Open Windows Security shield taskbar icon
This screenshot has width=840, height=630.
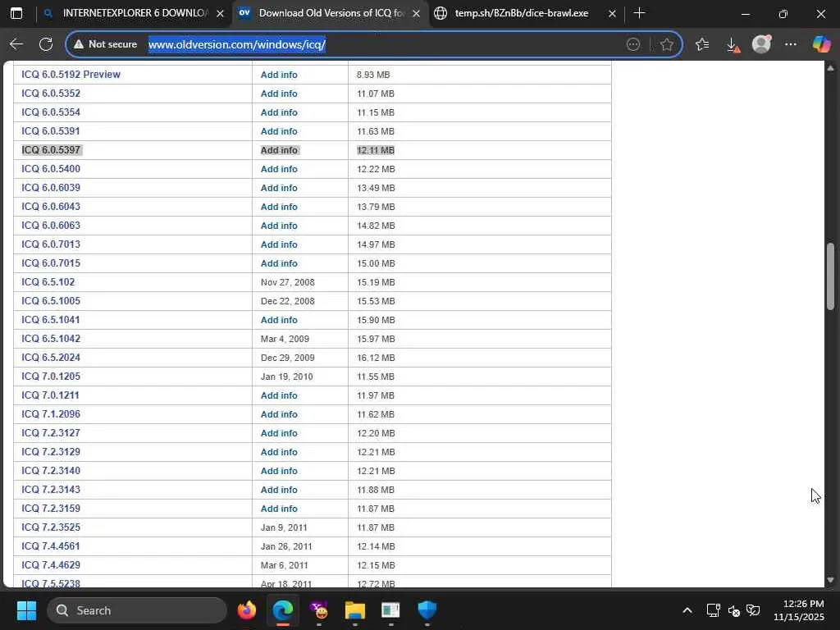pyautogui.click(x=427, y=610)
